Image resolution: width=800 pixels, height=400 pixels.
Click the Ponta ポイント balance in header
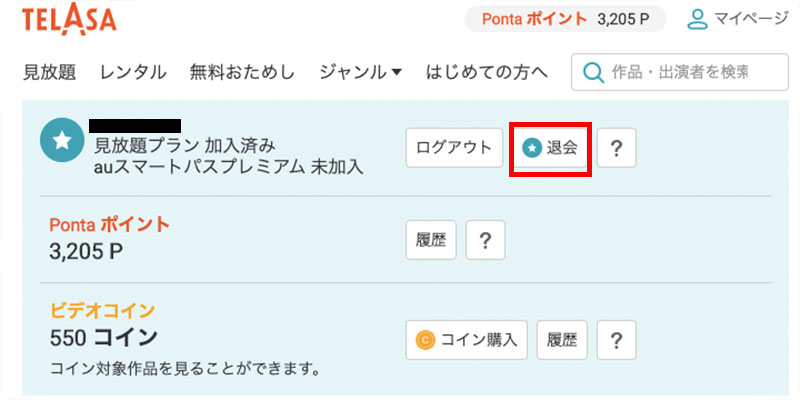coord(565,19)
